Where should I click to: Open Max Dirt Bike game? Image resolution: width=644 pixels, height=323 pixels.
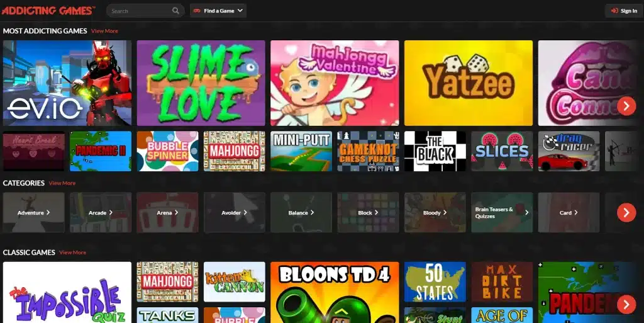tap(502, 282)
